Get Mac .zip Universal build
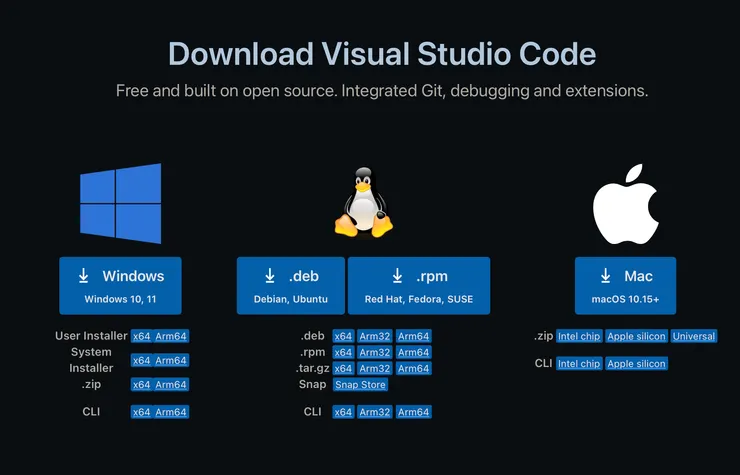The height and width of the screenshot is (475, 740). click(x=694, y=336)
